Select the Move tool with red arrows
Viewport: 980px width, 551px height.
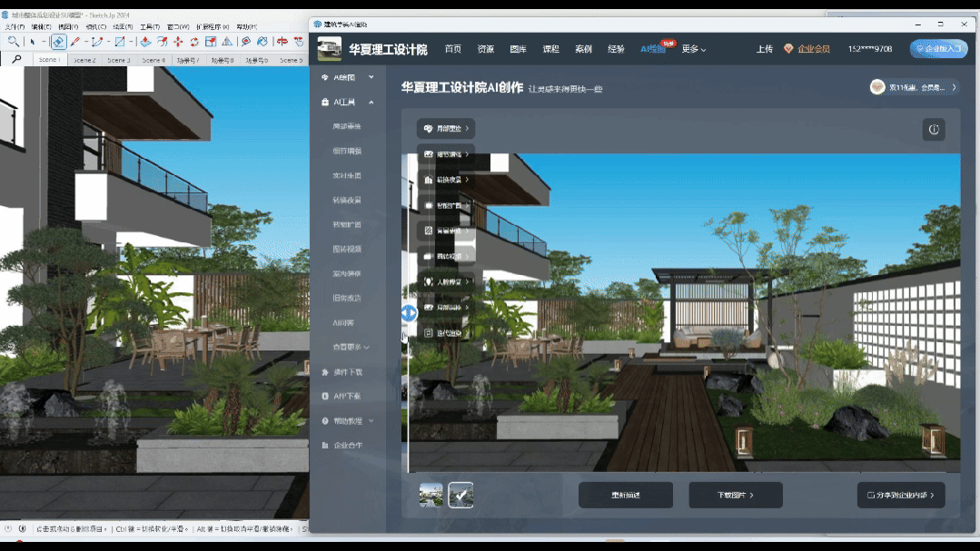pos(179,42)
